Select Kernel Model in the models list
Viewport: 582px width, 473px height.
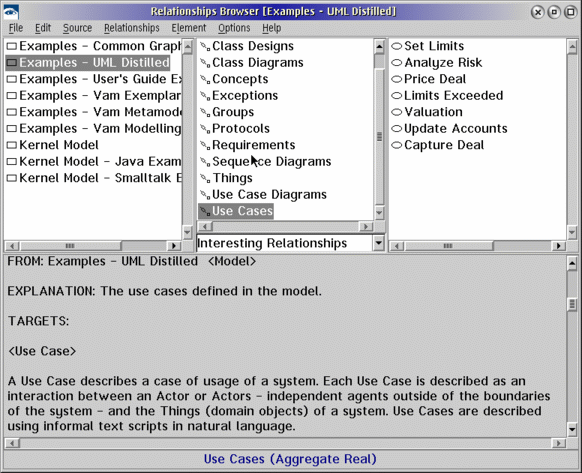[x=59, y=145]
